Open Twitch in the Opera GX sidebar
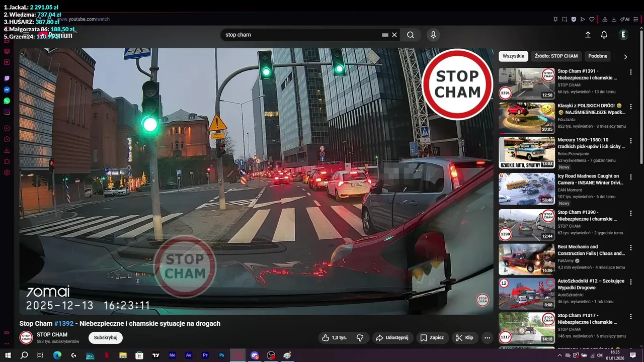 coord(7,78)
